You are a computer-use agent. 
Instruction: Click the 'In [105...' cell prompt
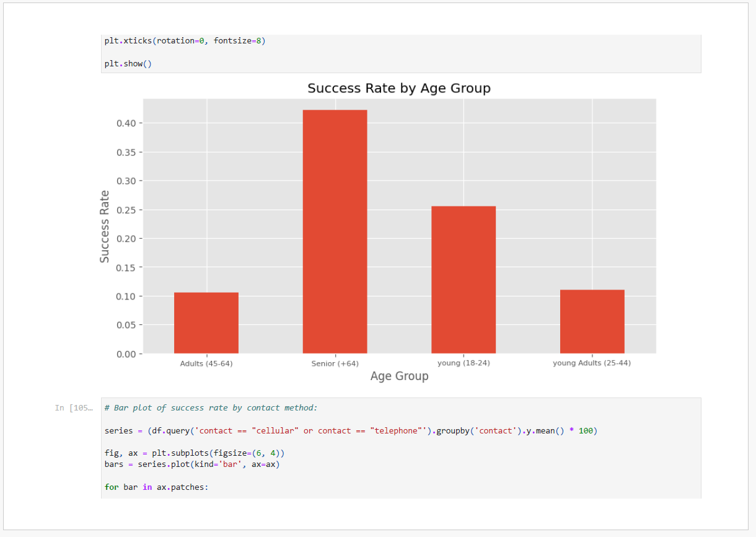coord(73,407)
